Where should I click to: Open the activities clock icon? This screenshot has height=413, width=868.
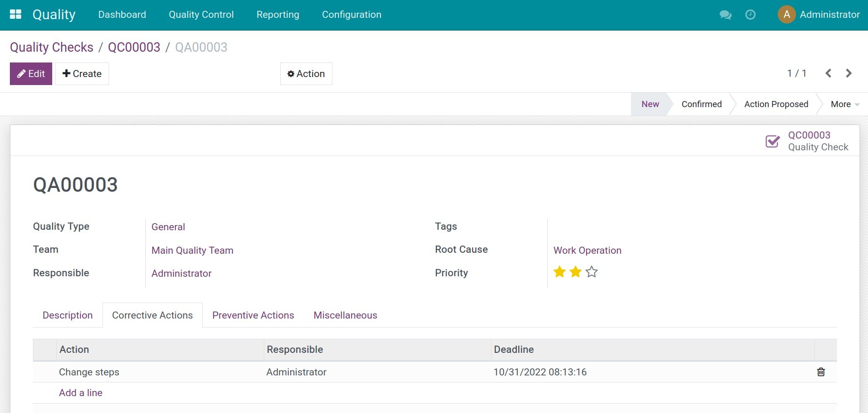pos(750,15)
